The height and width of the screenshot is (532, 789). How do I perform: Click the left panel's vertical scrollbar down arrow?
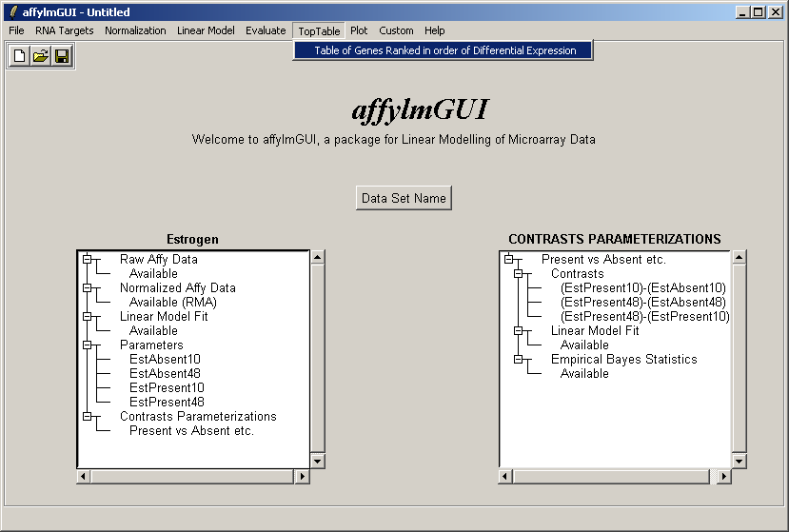pyautogui.click(x=318, y=461)
